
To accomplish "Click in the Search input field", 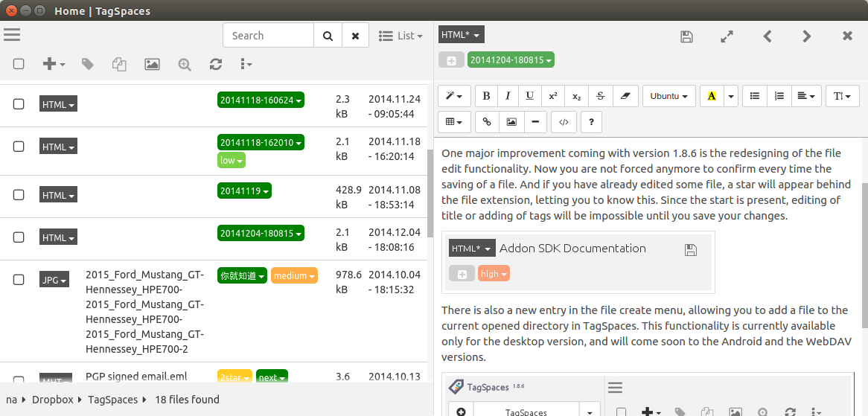I will click(269, 36).
